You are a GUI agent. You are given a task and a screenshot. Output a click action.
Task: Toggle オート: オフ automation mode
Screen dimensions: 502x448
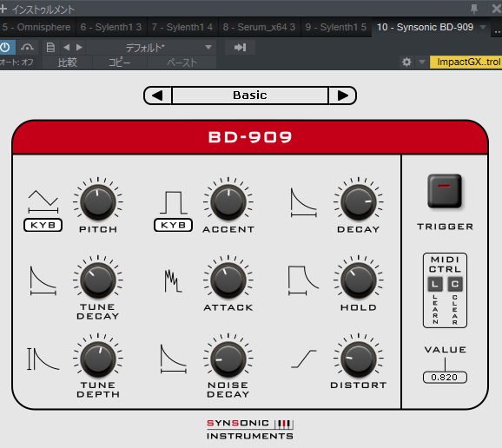click(17, 62)
